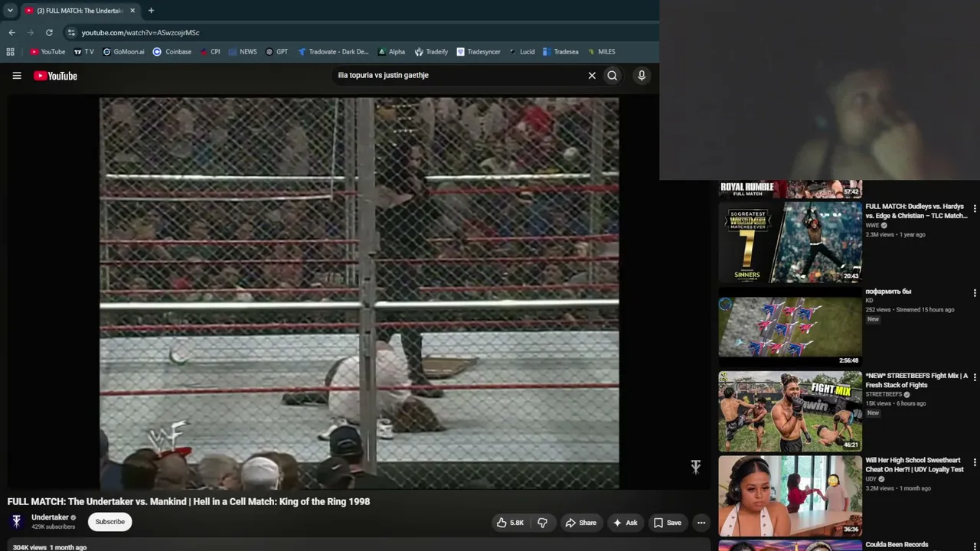Run search with the magnifier button

pos(612,76)
